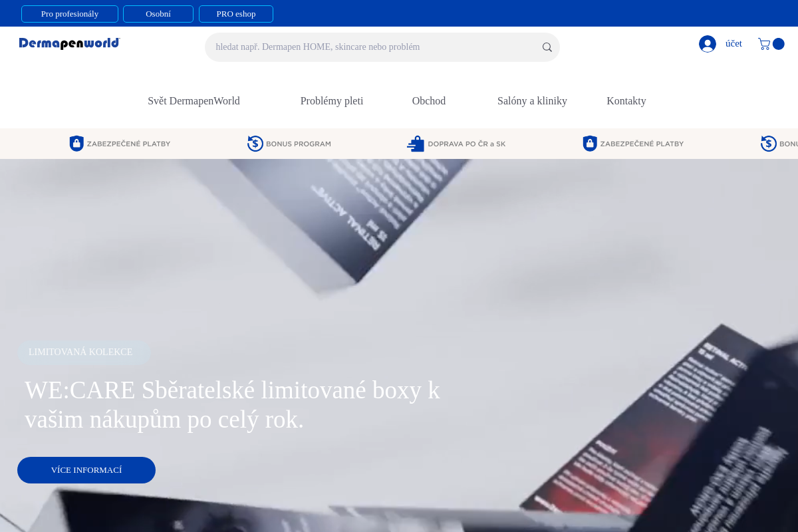Click the VÍCE INFORMACÍ button
The width and height of the screenshot is (798, 532).
click(86, 470)
